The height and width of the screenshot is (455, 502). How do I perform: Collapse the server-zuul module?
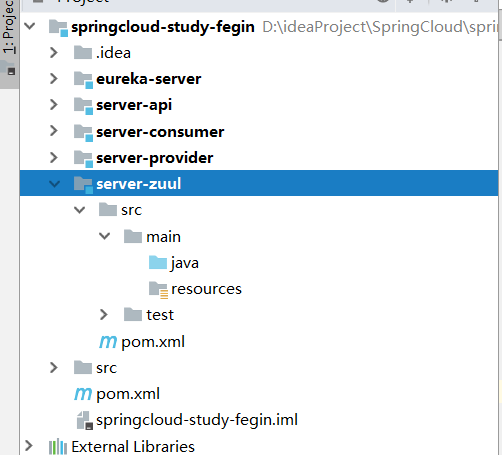(x=54, y=184)
